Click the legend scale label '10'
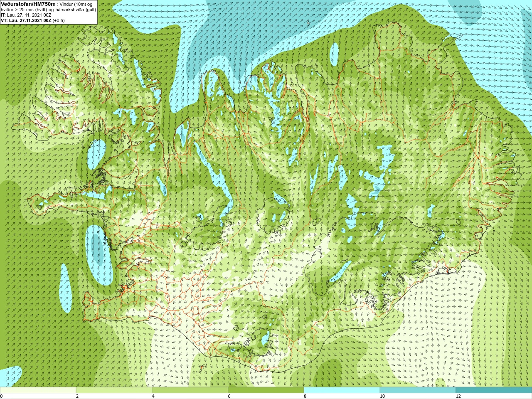This screenshot has width=532, height=399. (382, 396)
